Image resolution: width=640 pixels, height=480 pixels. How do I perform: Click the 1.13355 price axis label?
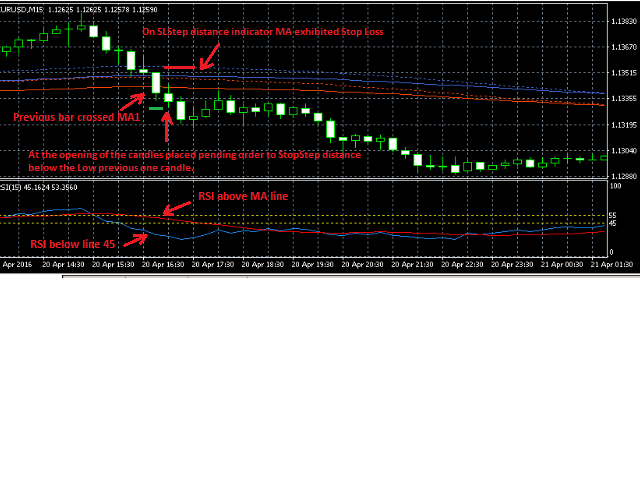[x=623, y=99]
